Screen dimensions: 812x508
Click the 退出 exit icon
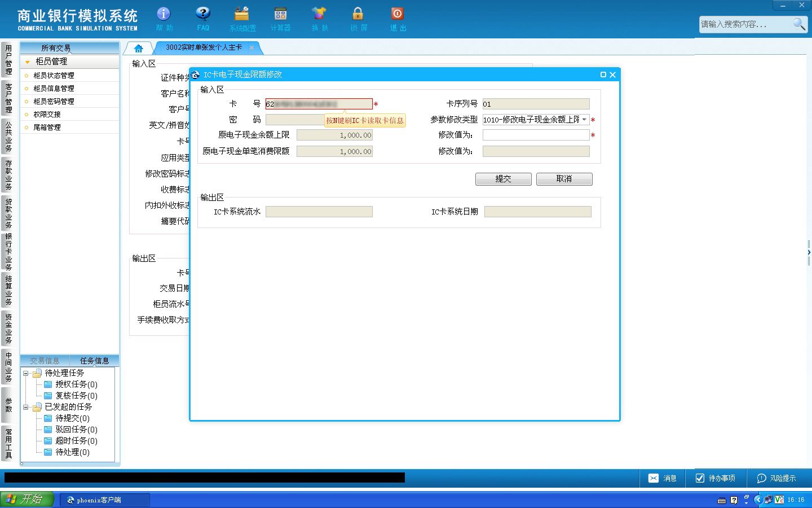pos(398,19)
